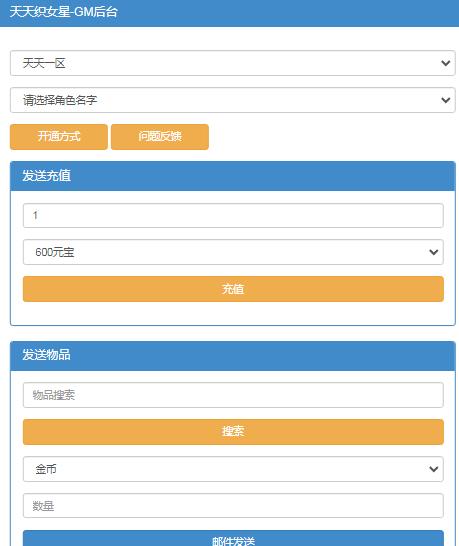Click the chevron arrow on 天天一区 selector
This screenshot has height=546, width=459.
[x=445, y=63]
